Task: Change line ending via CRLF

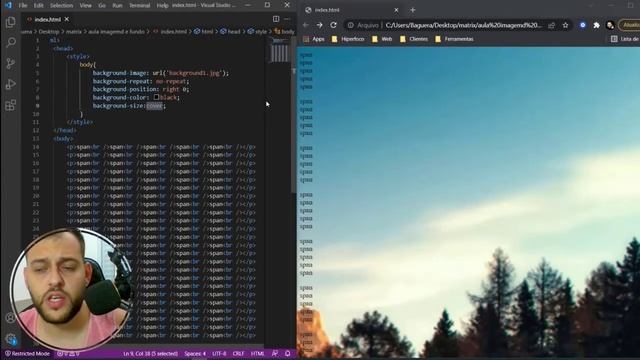Action: pyautogui.click(x=238, y=353)
